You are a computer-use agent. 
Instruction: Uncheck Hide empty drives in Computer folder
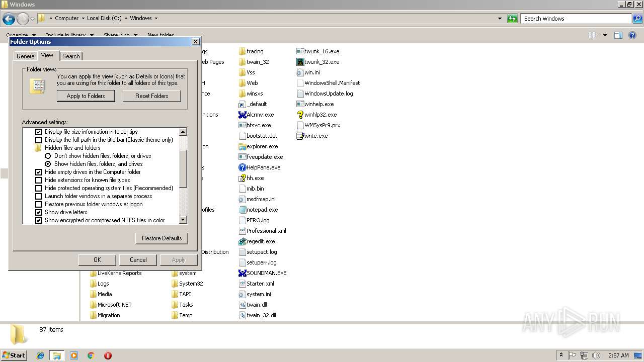pos(38,172)
